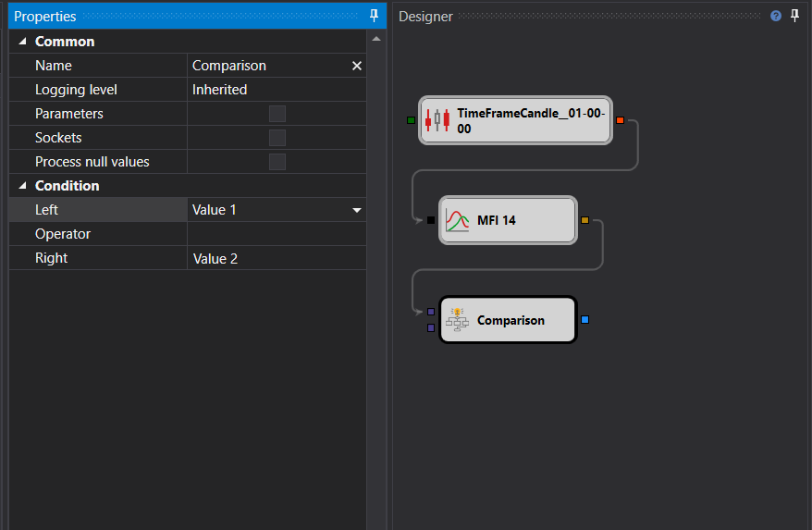Screen dimensions: 812x530
Task: Click the red output socket of TimeFrameCandle
Action: [620, 120]
